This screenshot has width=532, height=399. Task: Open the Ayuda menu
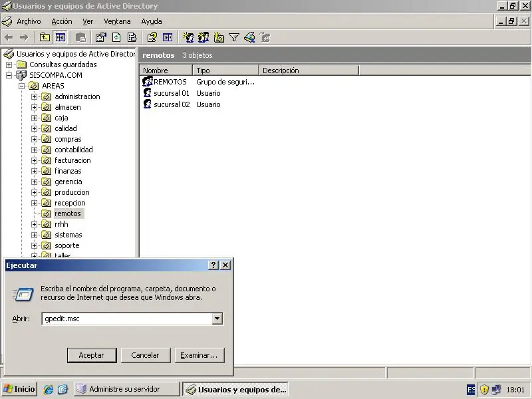point(152,21)
